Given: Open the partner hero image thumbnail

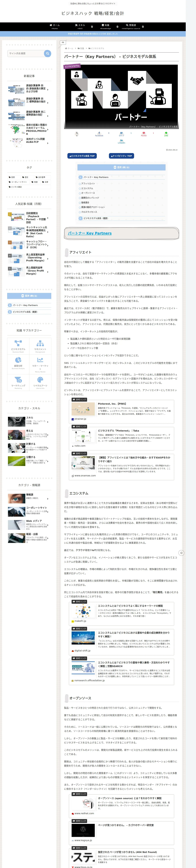Looking at the screenshot, I should point(121,96).
